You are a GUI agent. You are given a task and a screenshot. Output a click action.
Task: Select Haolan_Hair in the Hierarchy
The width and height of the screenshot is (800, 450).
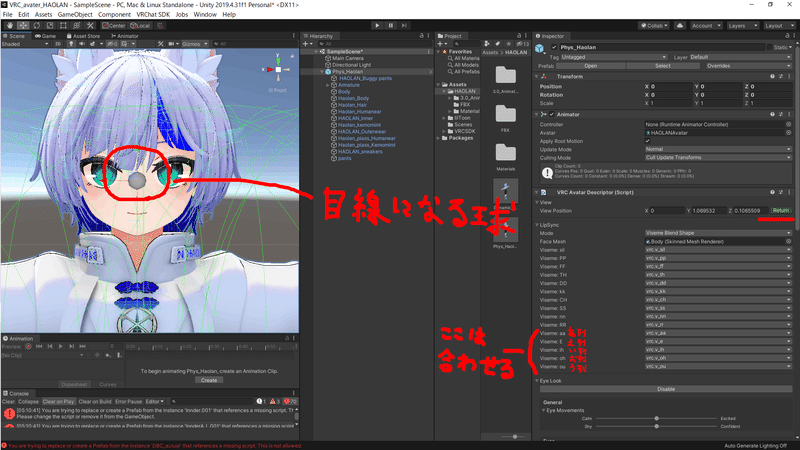(352, 105)
